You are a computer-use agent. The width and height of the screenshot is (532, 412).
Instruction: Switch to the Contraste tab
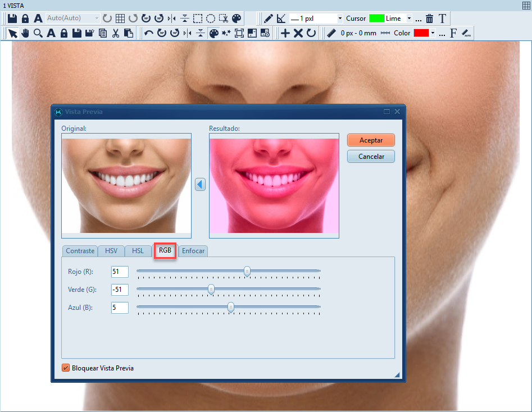click(x=80, y=251)
